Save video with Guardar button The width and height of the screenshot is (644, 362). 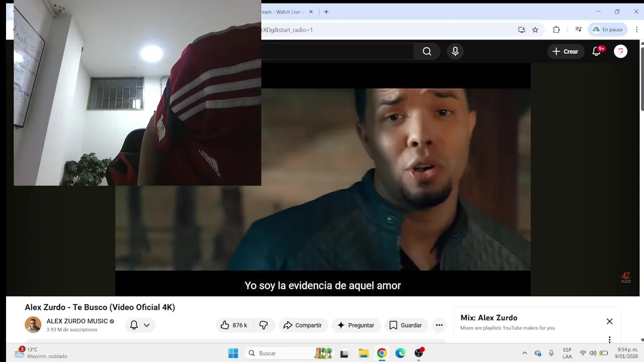[406, 325]
